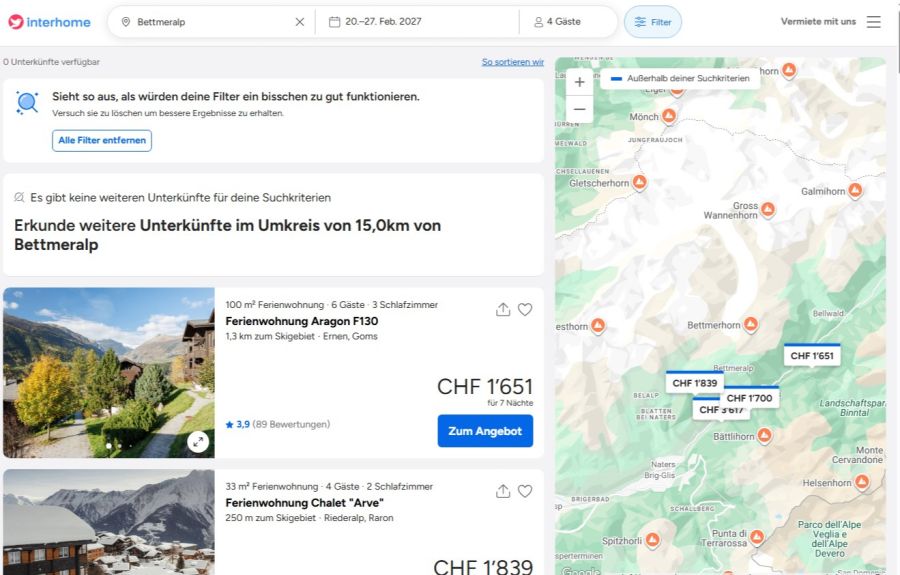The image size is (900, 575).
Task: Click the Galmihorn mountain pin on map
Action: tap(855, 191)
